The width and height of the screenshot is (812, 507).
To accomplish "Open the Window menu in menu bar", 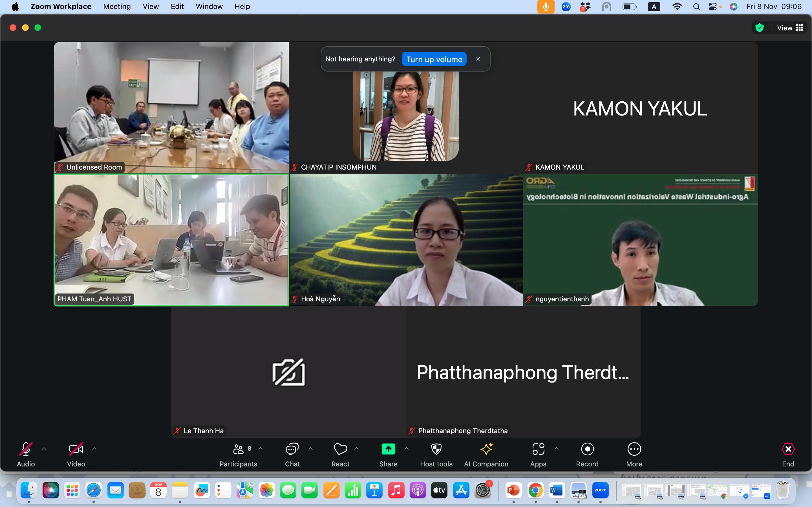I will [x=209, y=6].
